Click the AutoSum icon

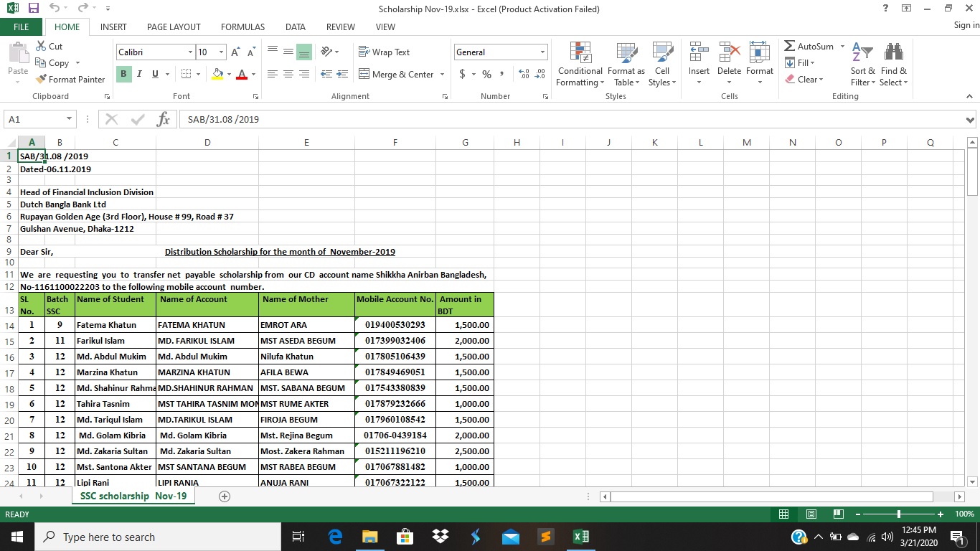coord(790,47)
